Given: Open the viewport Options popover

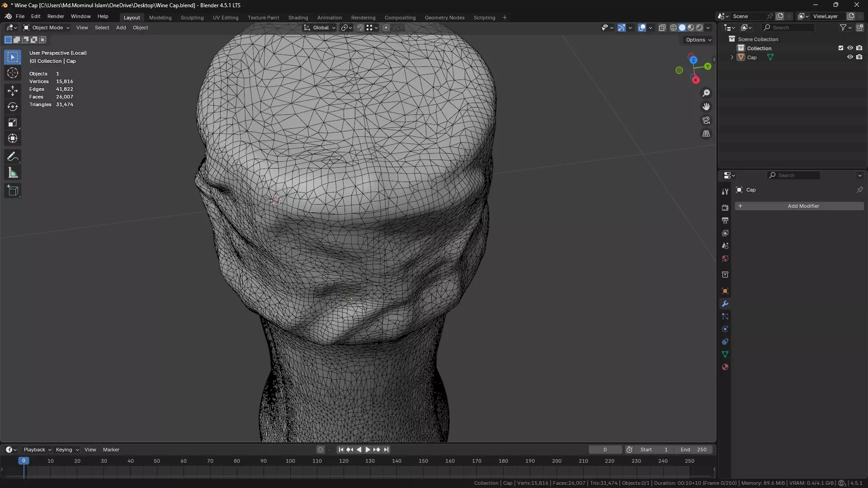Looking at the screenshot, I should [698, 40].
